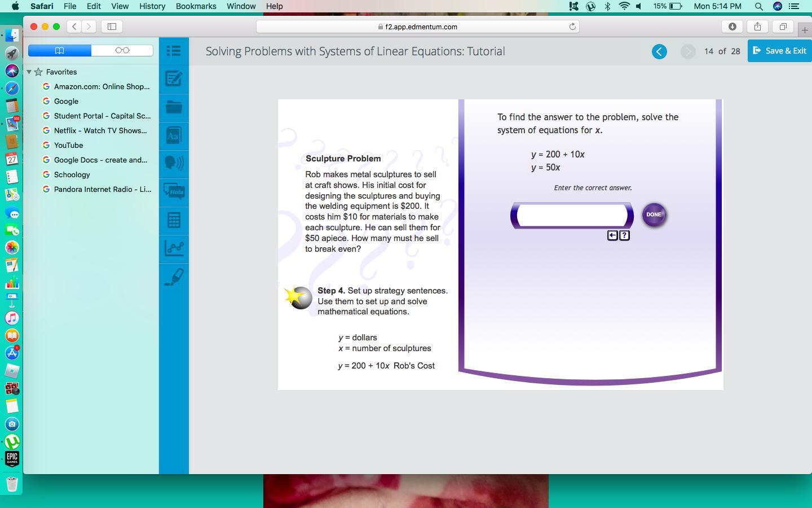Screen dimensions: 812x508
Task: Open the dictionary Aa tool
Action: pyautogui.click(x=174, y=135)
